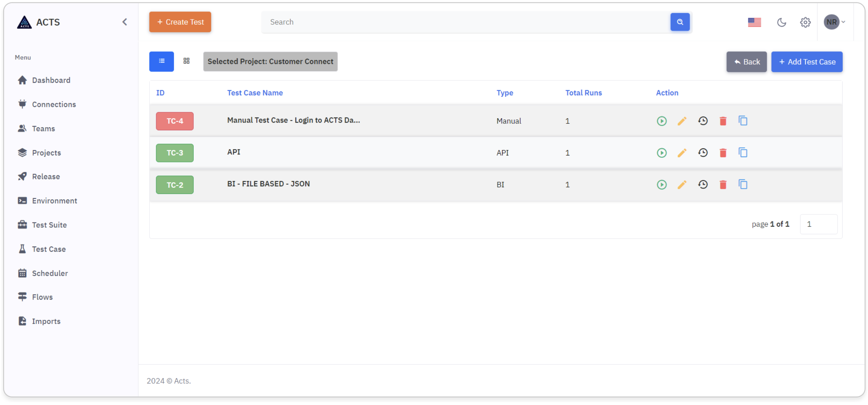868x405 pixels.
Task: Click the green TC-3 ID badge
Action: (175, 153)
